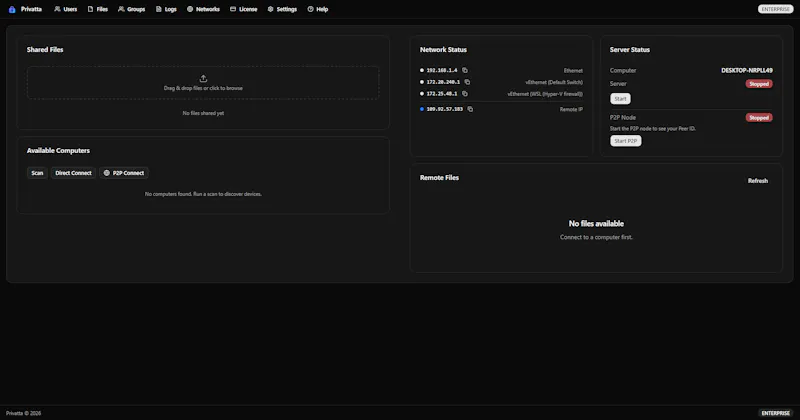This screenshot has width=800, height=420.
Task: Open the Direct Connect dialog
Action: click(x=73, y=173)
